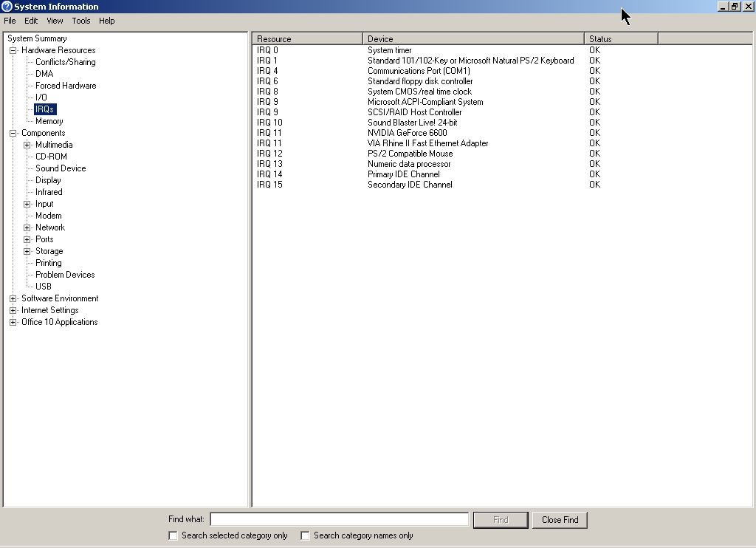
Task: Select System Summary in the tree
Action: click(x=37, y=38)
